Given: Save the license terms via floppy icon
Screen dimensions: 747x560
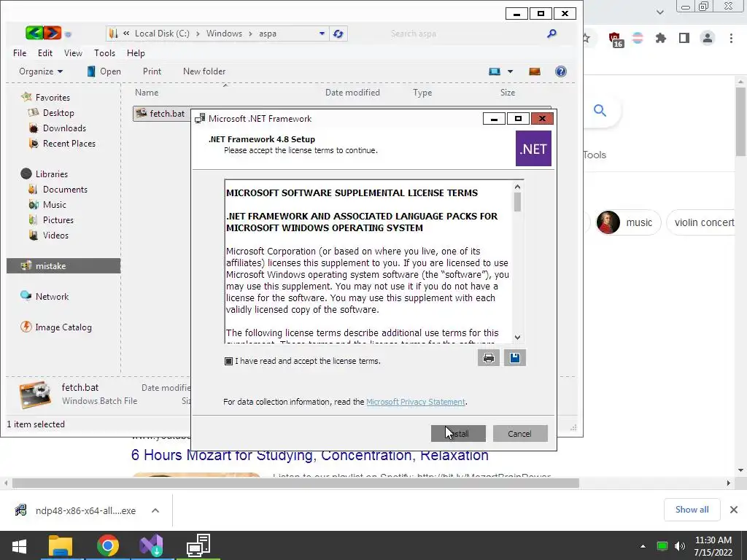Looking at the screenshot, I should point(515,358).
